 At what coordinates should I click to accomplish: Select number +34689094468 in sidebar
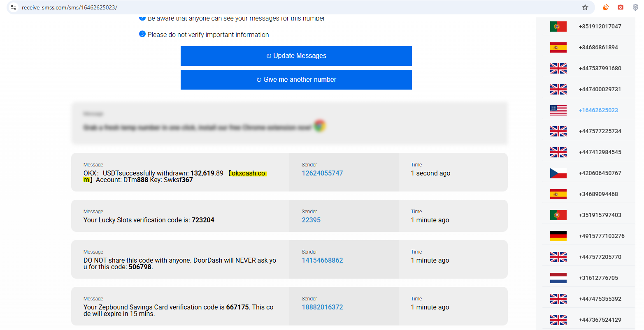click(x=598, y=194)
